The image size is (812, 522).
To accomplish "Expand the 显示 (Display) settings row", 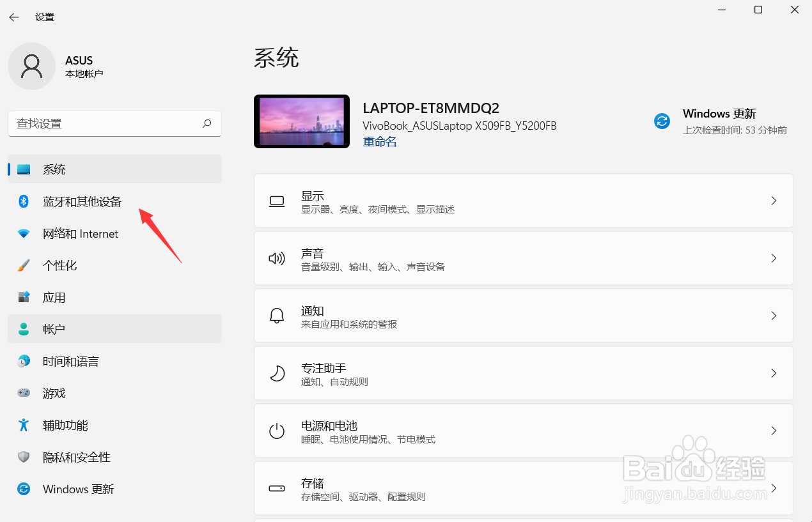I will 523,200.
